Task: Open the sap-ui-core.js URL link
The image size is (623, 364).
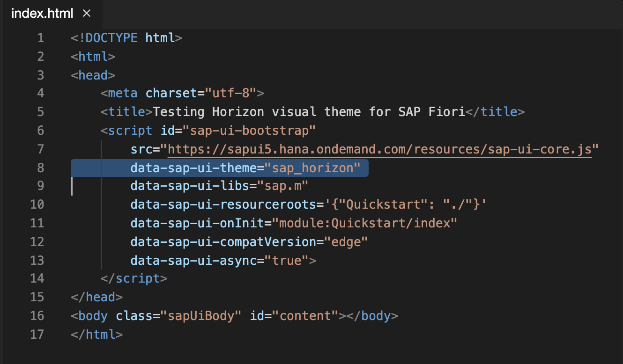Action: coord(379,149)
